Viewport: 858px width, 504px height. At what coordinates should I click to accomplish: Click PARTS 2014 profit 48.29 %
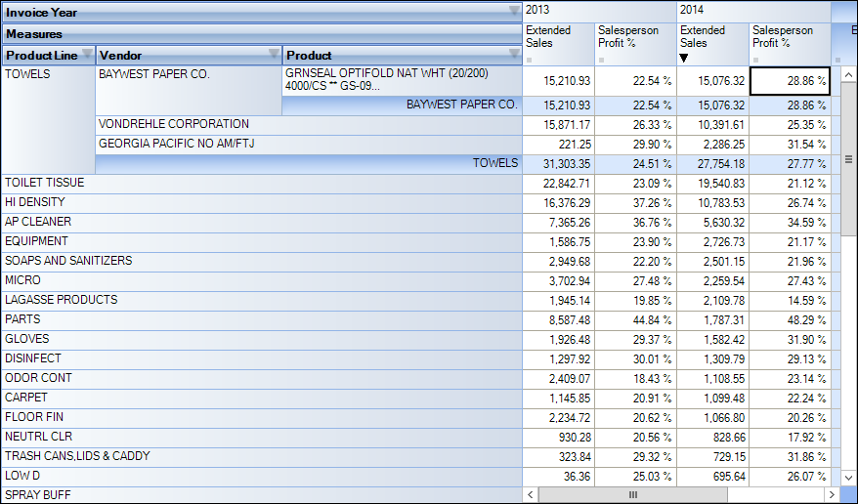tap(791, 320)
